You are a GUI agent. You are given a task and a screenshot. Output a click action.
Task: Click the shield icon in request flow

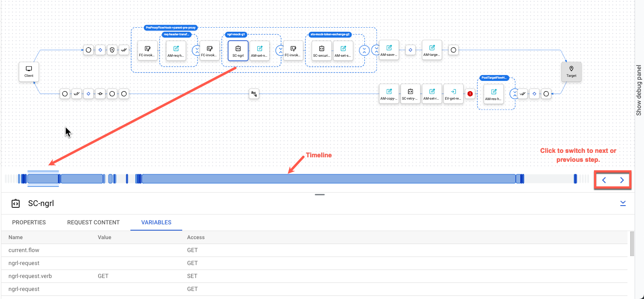click(x=112, y=50)
